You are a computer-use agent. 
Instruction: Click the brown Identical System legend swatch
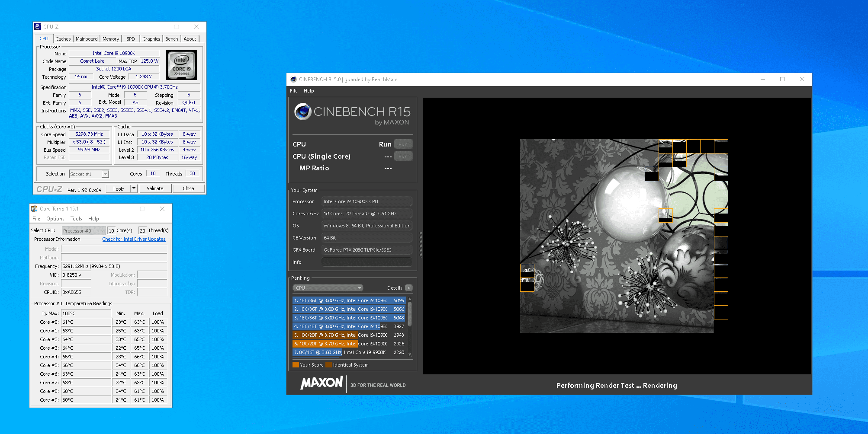[329, 365]
